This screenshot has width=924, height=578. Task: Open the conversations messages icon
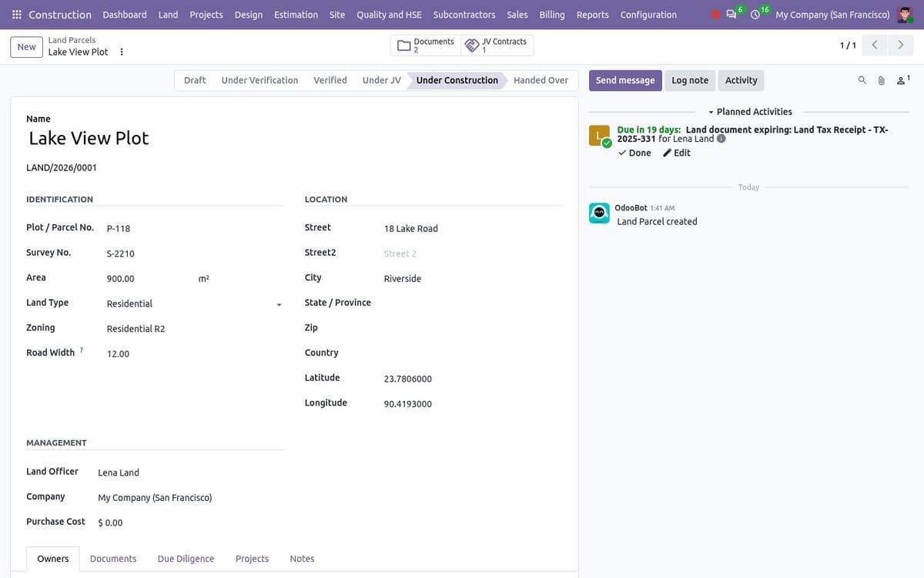coord(732,15)
